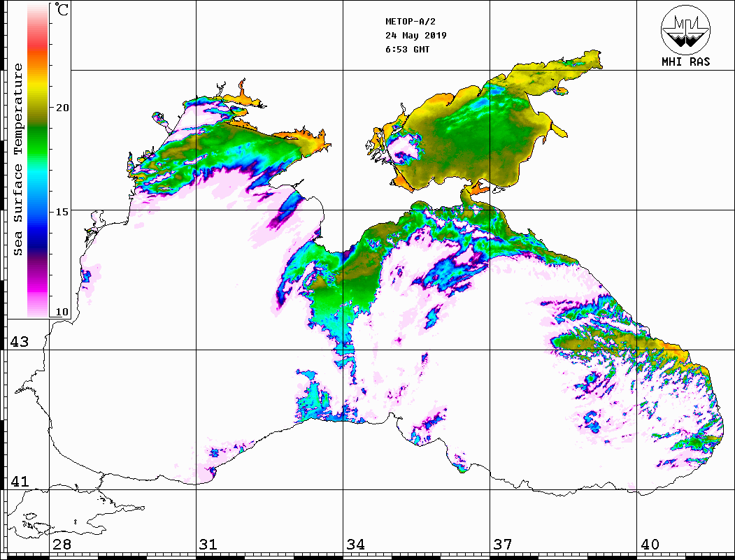Click the 'METOP-A/2' satellite label
Image resolution: width=735 pixels, height=560 pixels.
tap(411, 22)
